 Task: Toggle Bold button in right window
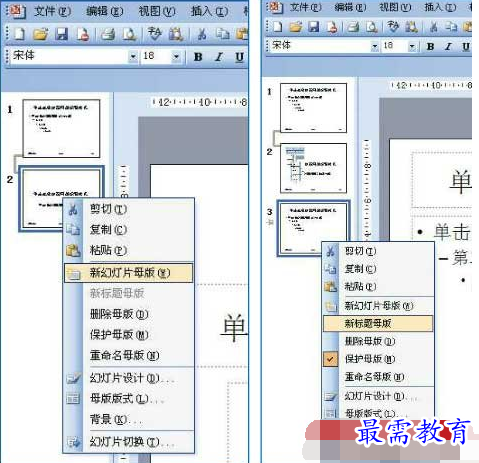pos(430,47)
